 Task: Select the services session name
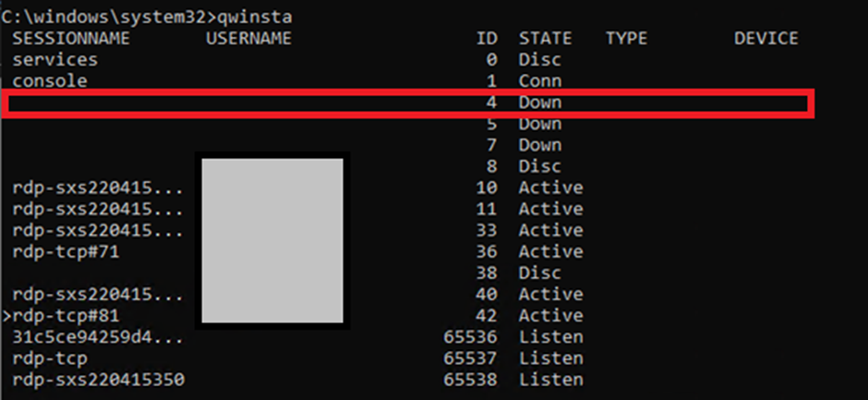[x=54, y=59]
